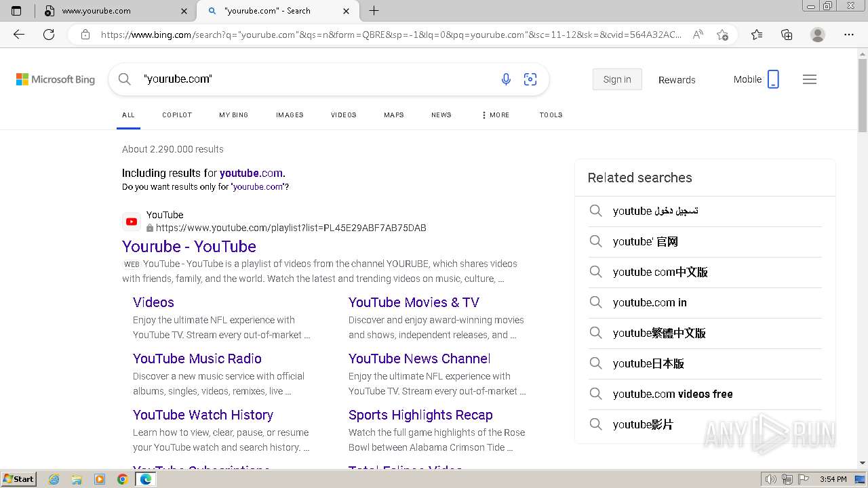Image resolution: width=868 pixels, height=488 pixels.
Task: Click Edge icon in taskbar
Action: (146, 479)
